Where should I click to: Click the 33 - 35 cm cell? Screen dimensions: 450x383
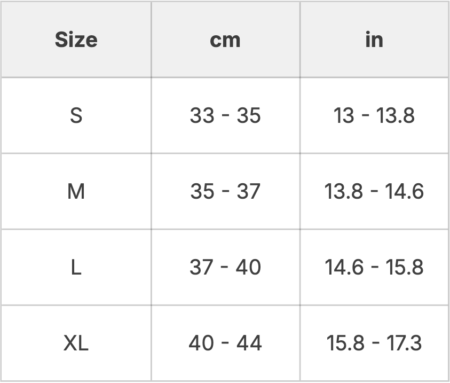coord(225,116)
